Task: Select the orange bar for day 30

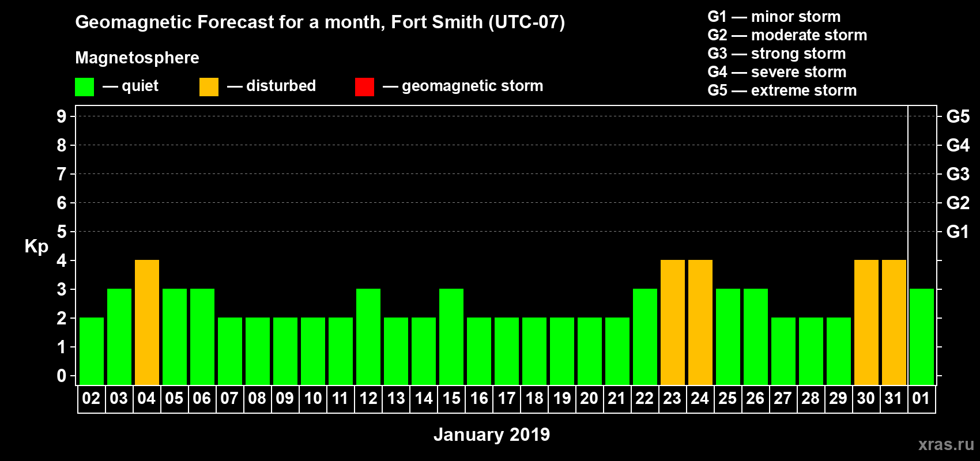Action: (866, 323)
